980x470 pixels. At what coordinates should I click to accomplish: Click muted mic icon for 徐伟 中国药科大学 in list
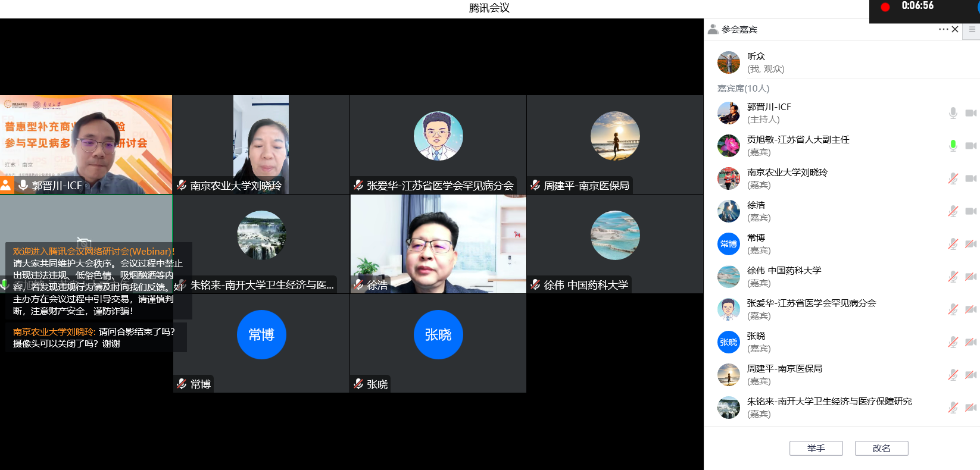pyautogui.click(x=953, y=277)
